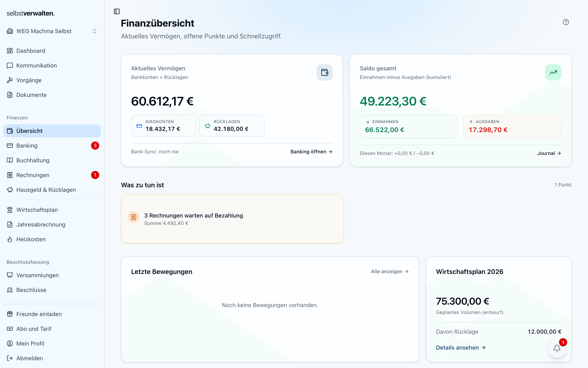Screen dimensions: 588x368
Task: Click the selbstverwalten. logo
Action: (31, 13)
